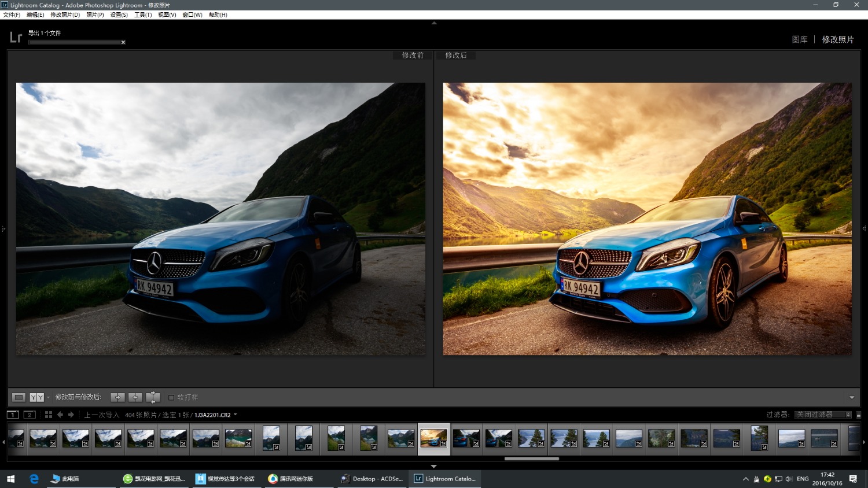Screen dimensions: 868x488
Task: Open filename 1J3A2201.CR2 source dropdown
Action: (215, 415)
